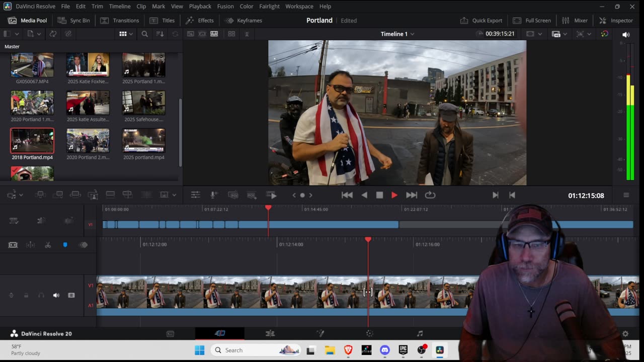Open the Cut page icon
Viewport: 644px width, 362px height.
pyautogui.click(x=220, y=333)
